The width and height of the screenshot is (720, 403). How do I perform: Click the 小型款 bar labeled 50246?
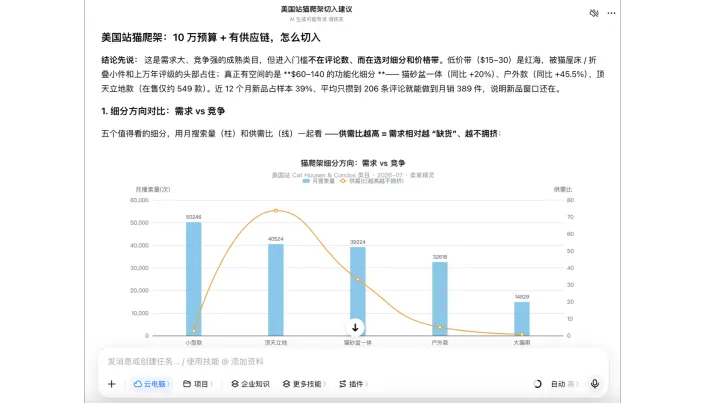(x=194, y=279)
